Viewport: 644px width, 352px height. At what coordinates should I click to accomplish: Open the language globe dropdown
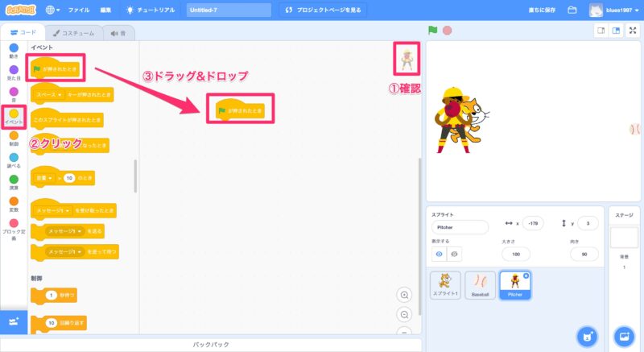click(54, 10)
